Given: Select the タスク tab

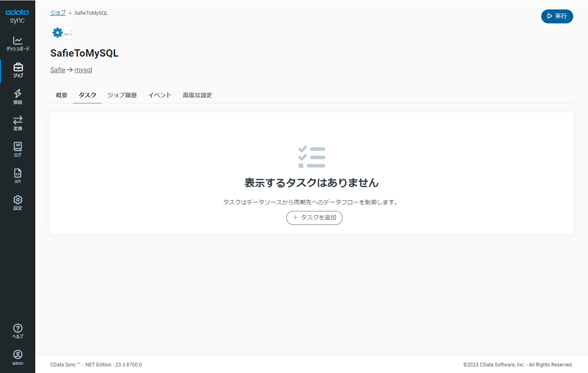Looking at the screenshot, I should tap(87, 95).
